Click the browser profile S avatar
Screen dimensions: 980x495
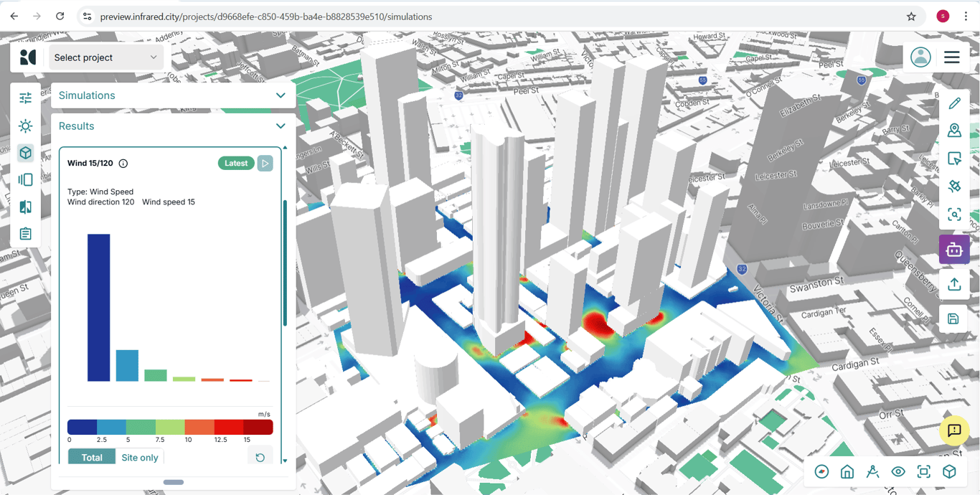point(943,16)
